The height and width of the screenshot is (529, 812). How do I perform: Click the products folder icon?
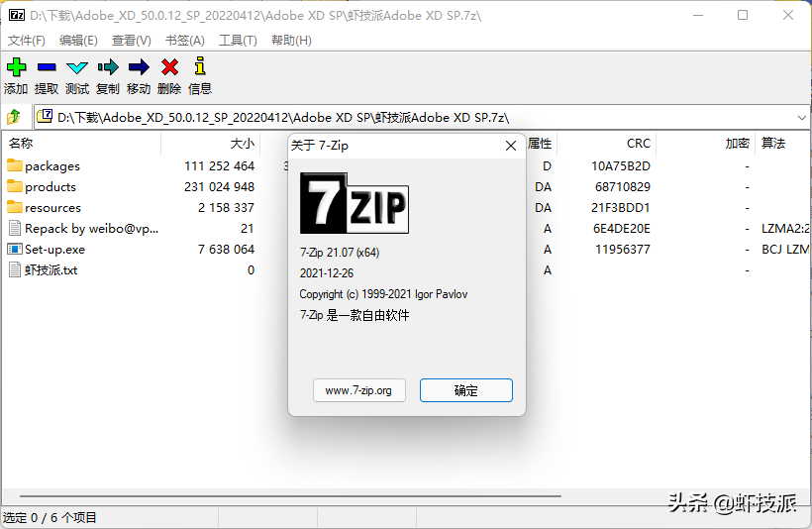(x=15, y=186)
